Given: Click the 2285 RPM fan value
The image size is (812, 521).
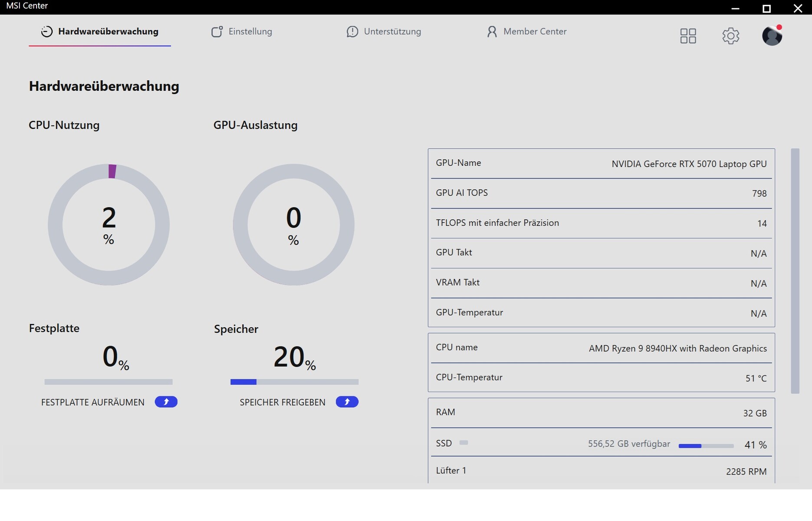Looking at the screenshot, I should pos(746,472).
